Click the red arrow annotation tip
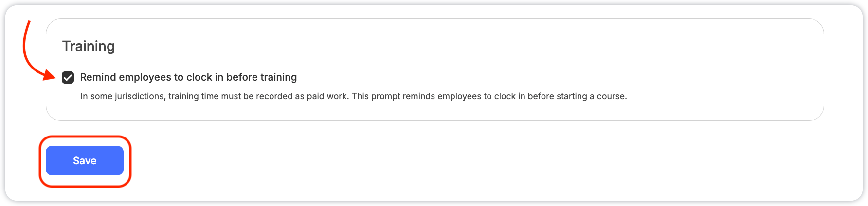 52,76
